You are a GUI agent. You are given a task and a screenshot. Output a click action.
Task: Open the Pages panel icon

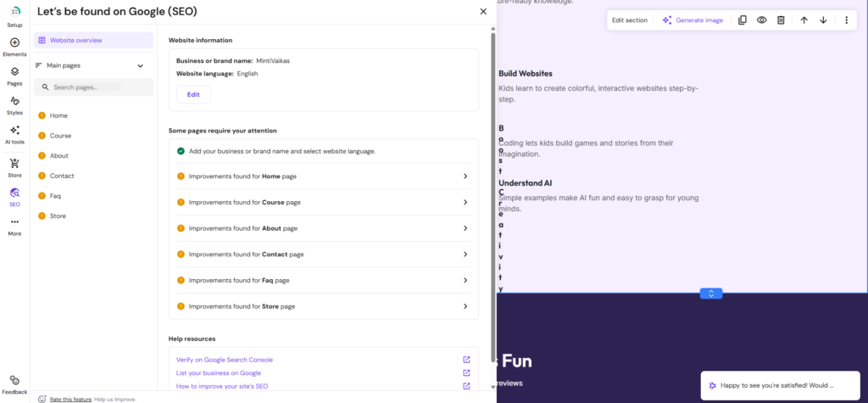point(14,72)
